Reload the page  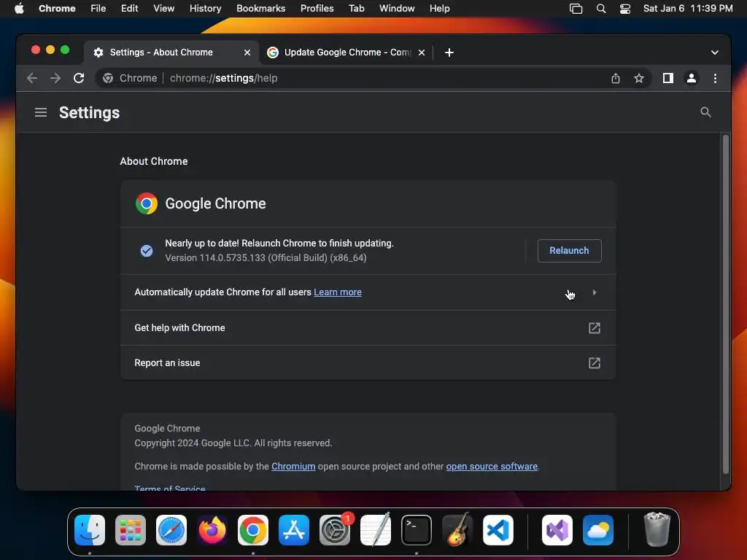[79, 78]
